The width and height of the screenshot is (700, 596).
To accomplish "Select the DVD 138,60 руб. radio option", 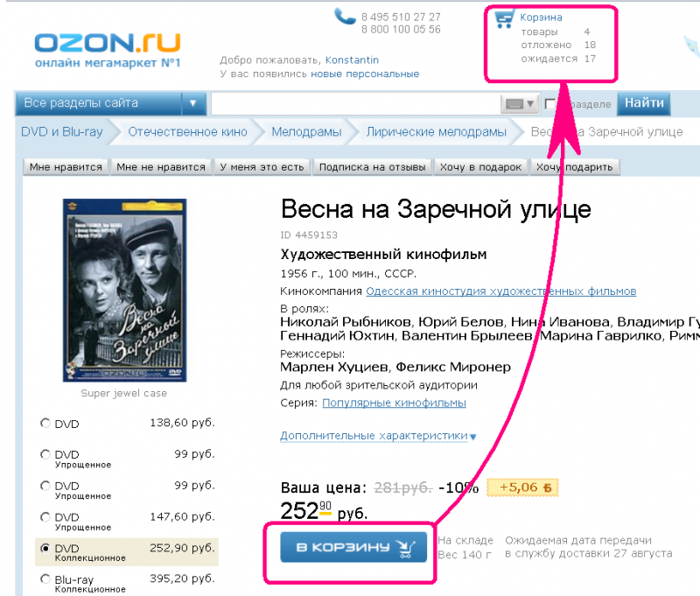I will 45,423.
